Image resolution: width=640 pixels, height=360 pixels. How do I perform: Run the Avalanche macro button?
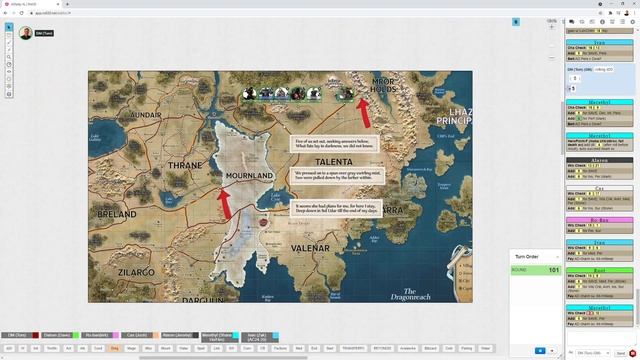pos(408,349)
